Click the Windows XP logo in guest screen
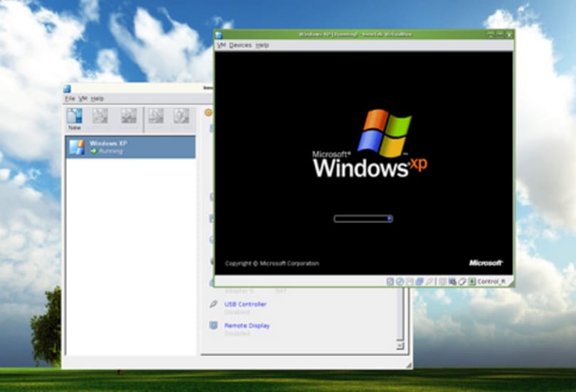The height and width of the screenshot is (392, 576). (x=370, y=143)
